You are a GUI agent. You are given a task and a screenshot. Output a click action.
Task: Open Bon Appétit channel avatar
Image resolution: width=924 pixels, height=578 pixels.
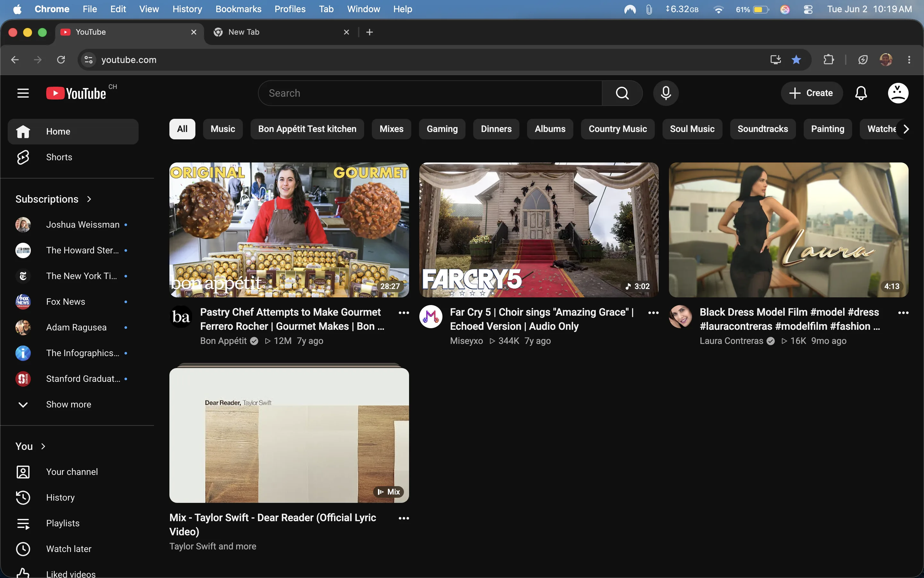181,317
